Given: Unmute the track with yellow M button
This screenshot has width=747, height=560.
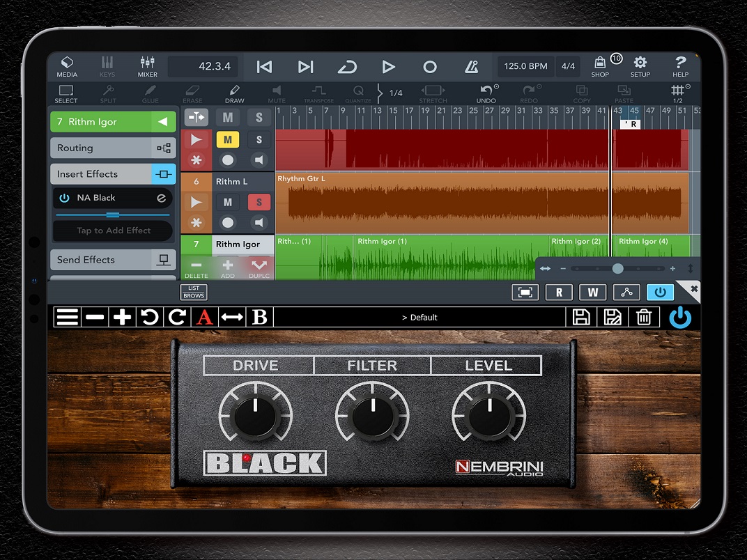Looking at the screenshot, I should click(x=227, y=140).
